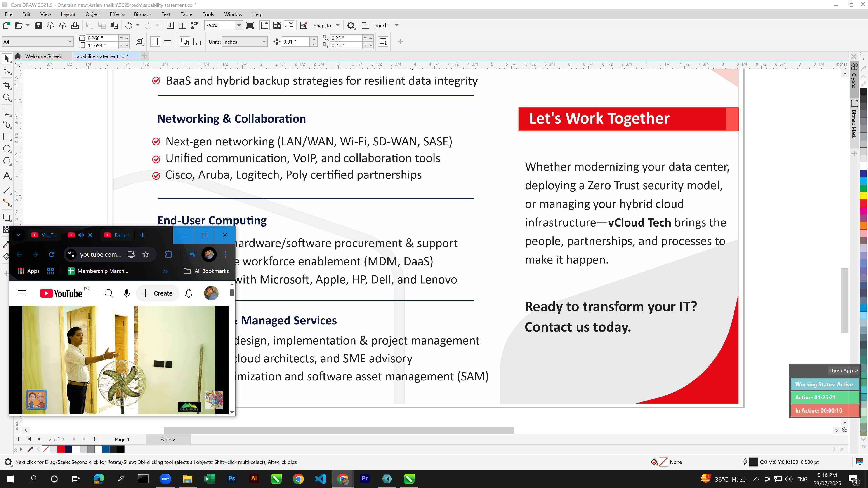Set page orientation to Landscape
Viewport: 868px width, 488px height.
coord(167,42)
